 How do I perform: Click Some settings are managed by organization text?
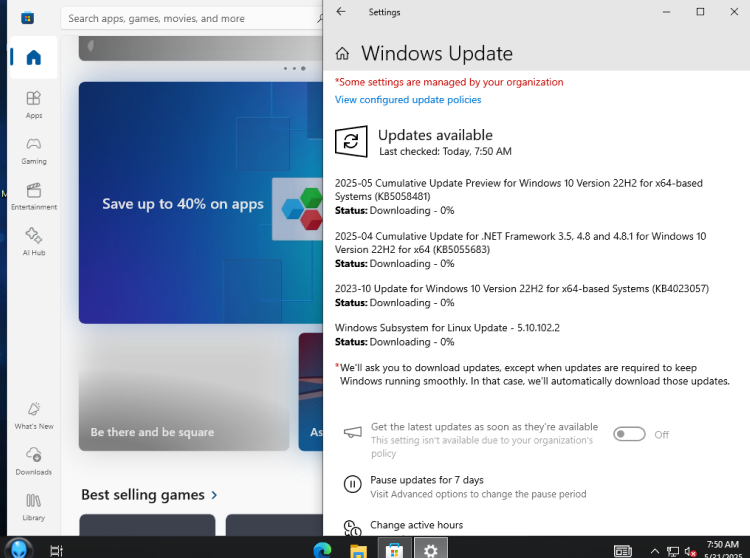pos(449,82)
